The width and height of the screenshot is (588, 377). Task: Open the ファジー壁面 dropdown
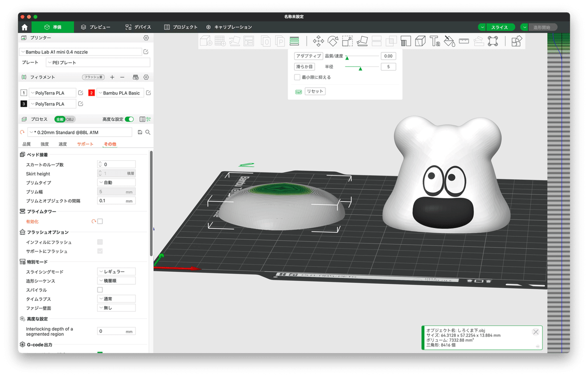click(117, 308)
